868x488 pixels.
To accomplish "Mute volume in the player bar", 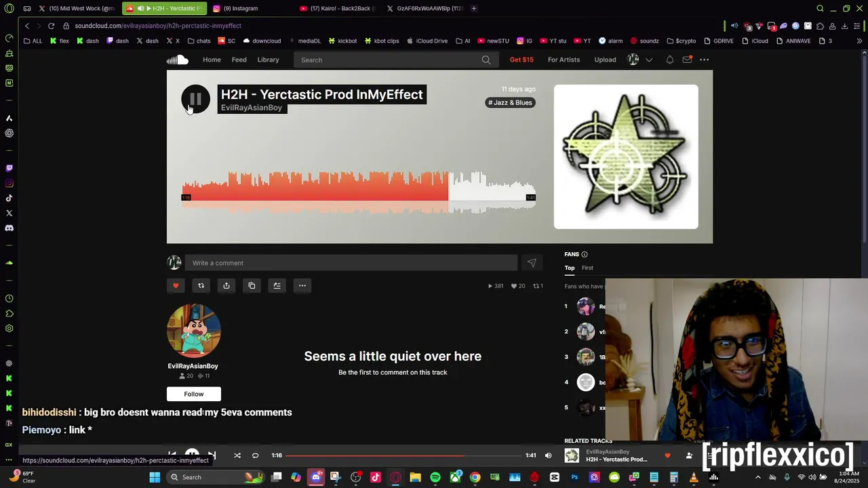I will 548,455.
